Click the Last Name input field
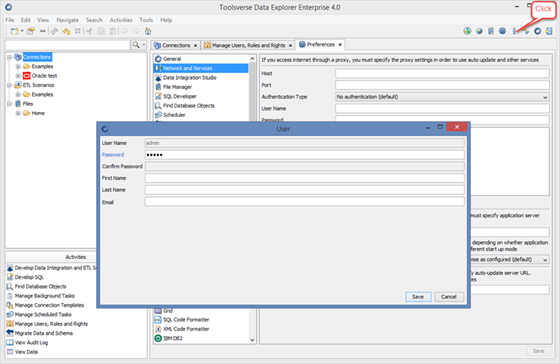The width and height of the screenshot is (560, 364). coord(305,190)
